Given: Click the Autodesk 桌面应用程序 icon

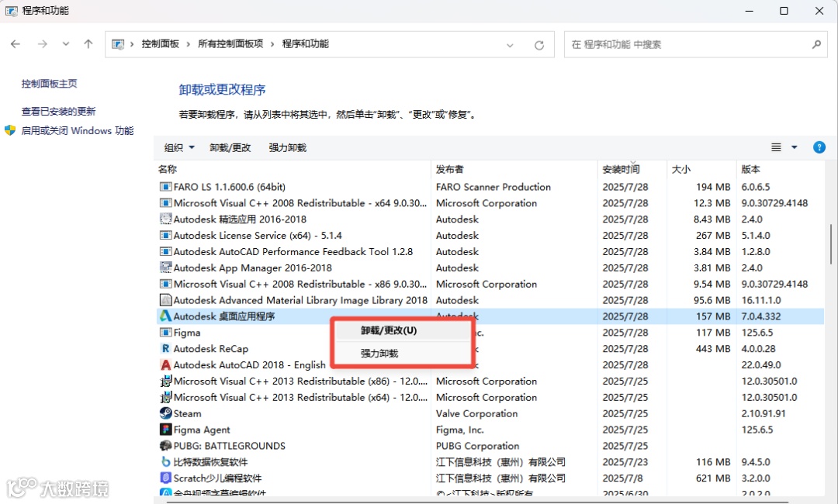Looking at the screenshot, I should tap(166, 316).
